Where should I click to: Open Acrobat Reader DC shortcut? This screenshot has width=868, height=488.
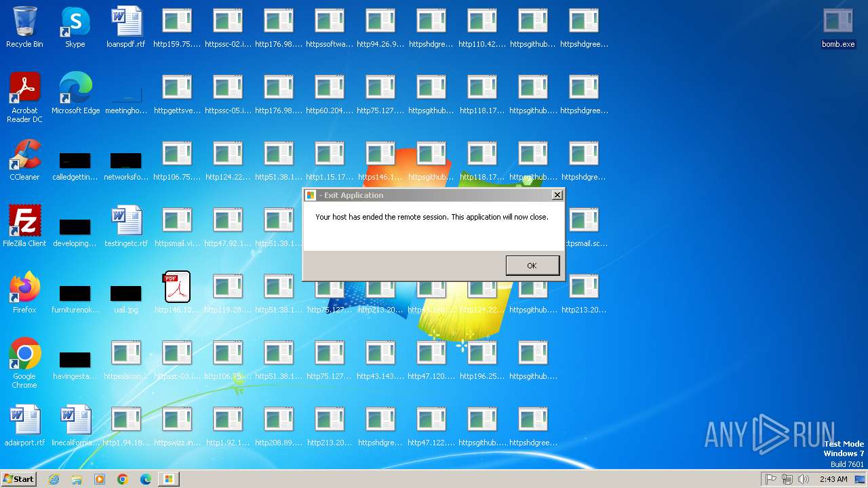coord(24,98)
